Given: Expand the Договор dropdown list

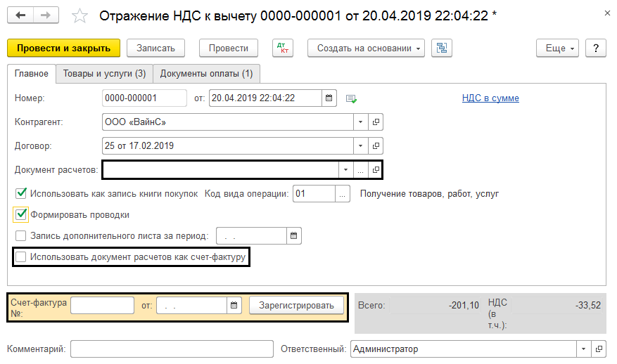Looking at the screenshot, I should point(360,146).
